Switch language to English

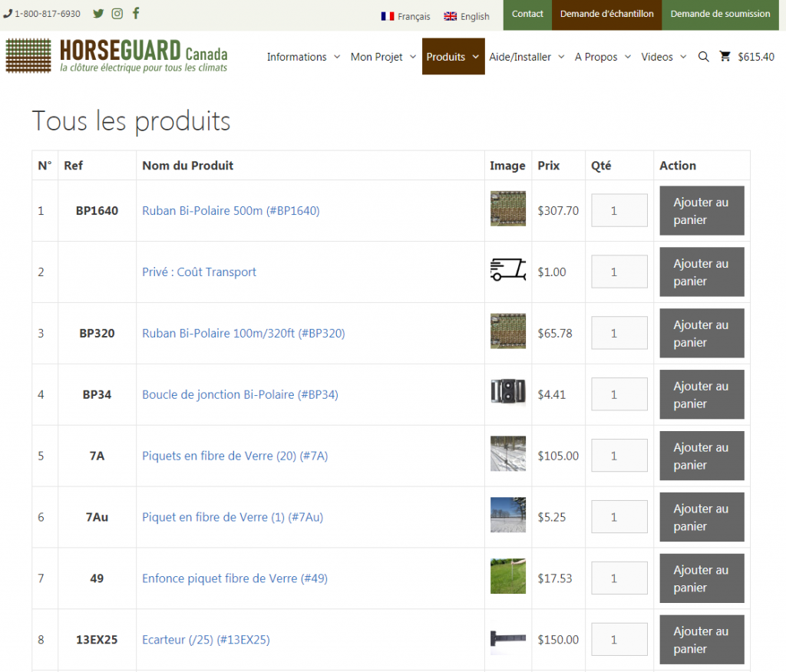click(x=466, y=16)
